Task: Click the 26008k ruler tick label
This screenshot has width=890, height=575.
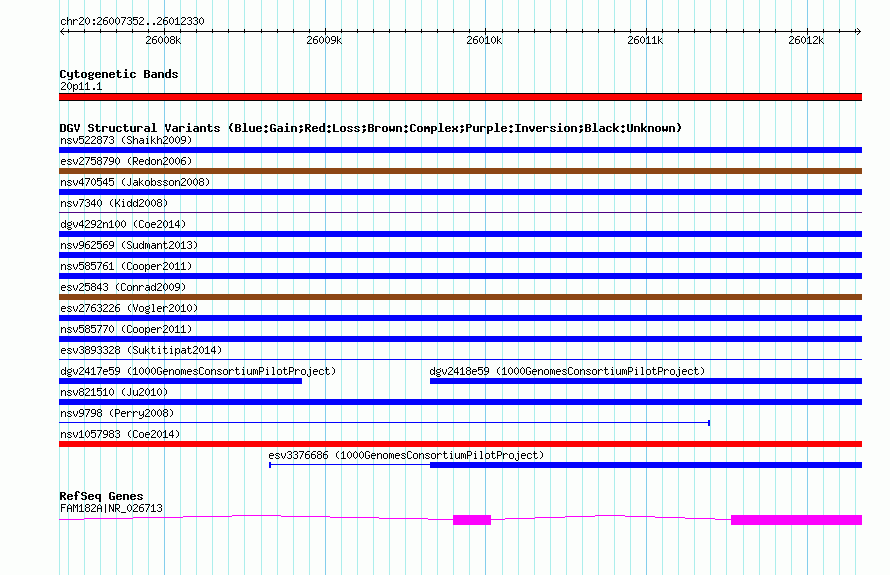Action: (163, 40)
